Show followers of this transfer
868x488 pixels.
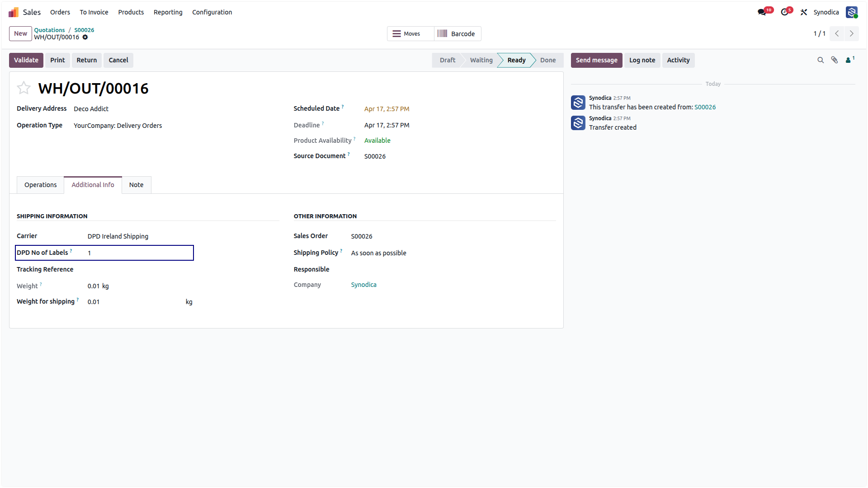point(850,60)
